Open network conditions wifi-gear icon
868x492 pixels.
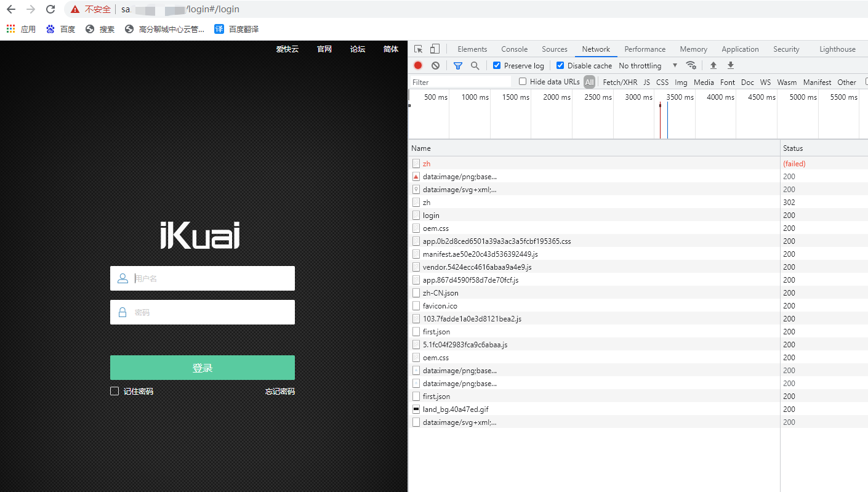(x=691, y=65)
